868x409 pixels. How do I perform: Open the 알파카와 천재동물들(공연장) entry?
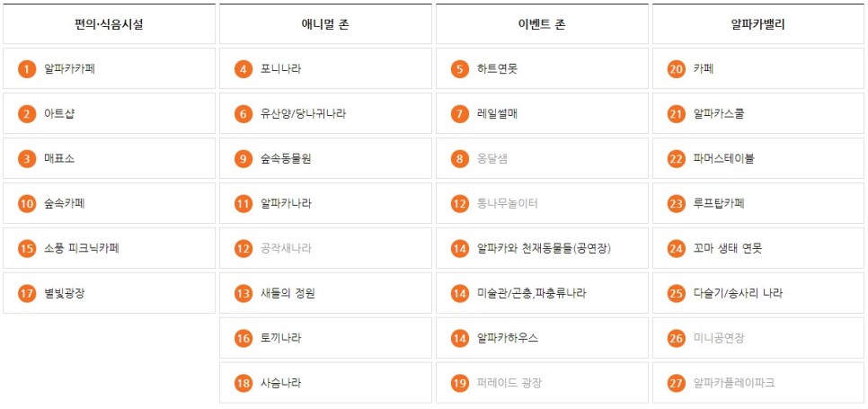coord(542,248)
